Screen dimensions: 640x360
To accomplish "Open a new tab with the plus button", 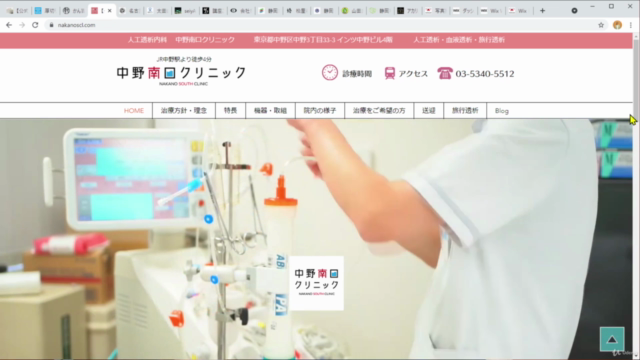I will [x=542, y=11].
